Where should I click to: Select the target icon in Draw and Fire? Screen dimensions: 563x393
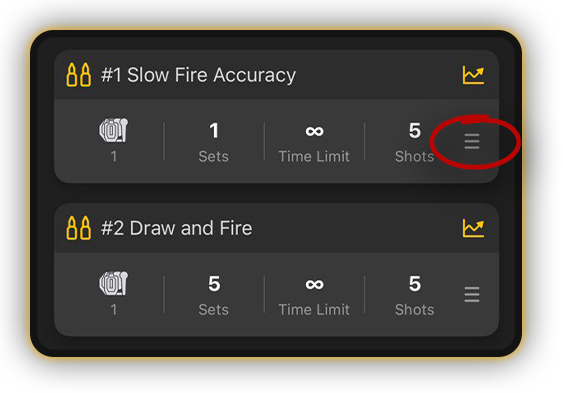tap(113, 283)
